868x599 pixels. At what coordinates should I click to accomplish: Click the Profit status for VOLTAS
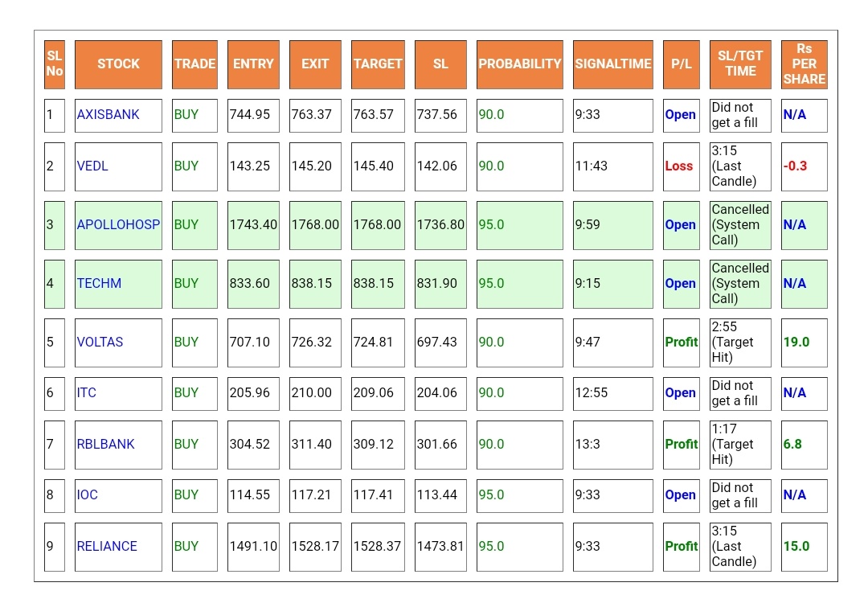click(x=682, y=343)
